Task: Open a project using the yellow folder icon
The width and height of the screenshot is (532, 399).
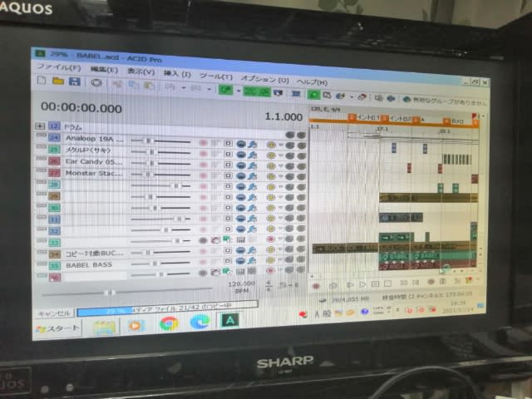Action: coord(58,81)
